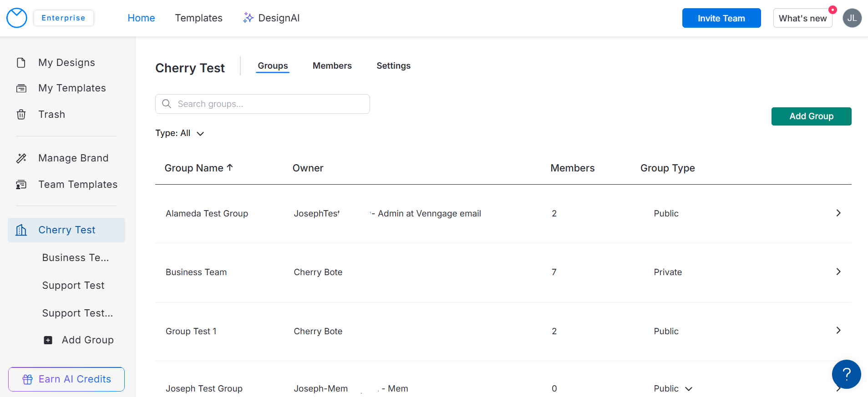Click the Earn AI Credits button
The width and height of the screenshot is (868, 397).
tap(66, 379)
